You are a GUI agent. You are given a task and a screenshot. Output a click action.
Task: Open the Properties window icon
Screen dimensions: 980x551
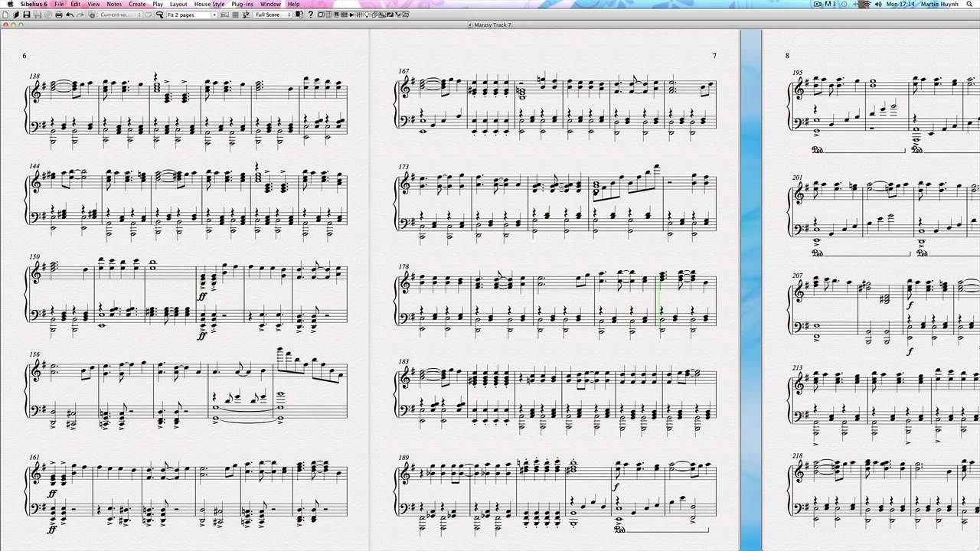(x=398, y=15)
